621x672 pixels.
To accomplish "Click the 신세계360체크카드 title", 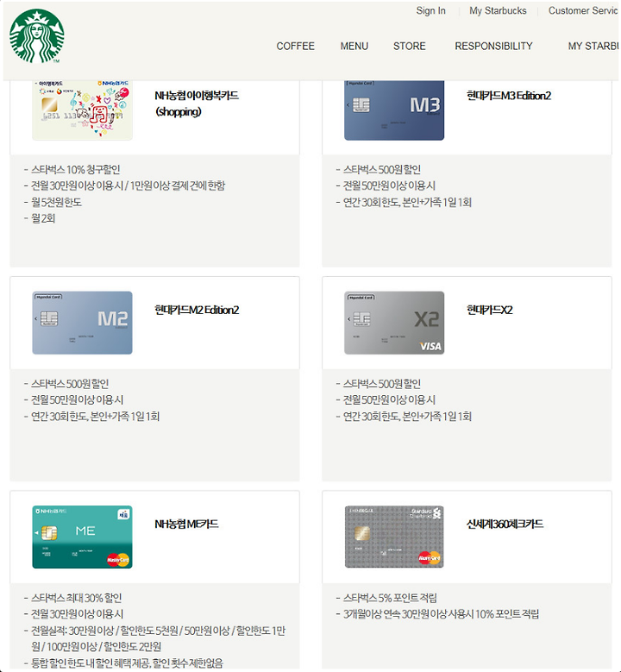I will coord(505,524).
